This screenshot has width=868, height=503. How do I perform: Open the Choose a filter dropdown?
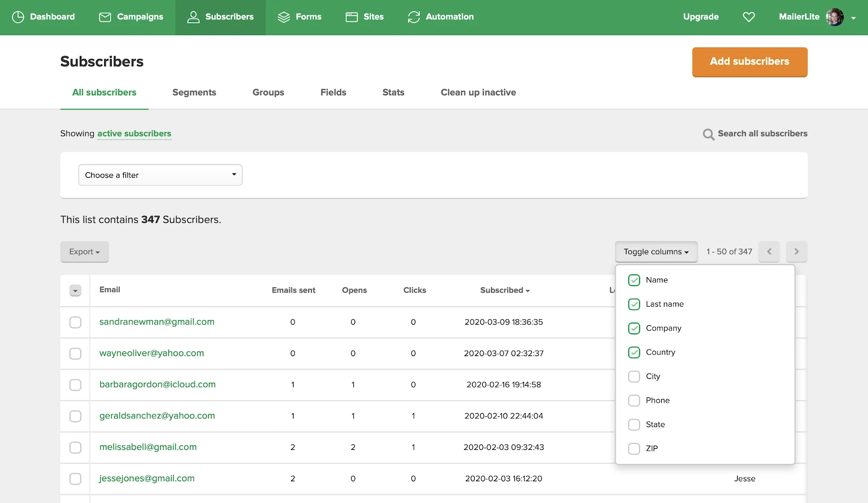click(x=160, y=175)
